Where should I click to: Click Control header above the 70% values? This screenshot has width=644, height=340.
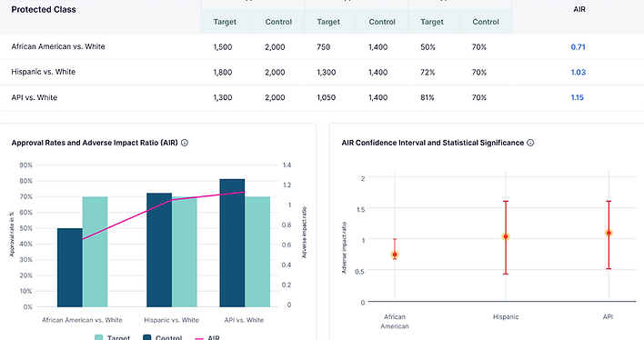[486, 22]
